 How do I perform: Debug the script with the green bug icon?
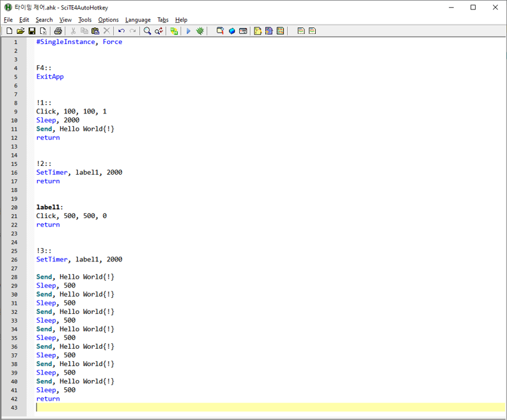pos(200,31)
